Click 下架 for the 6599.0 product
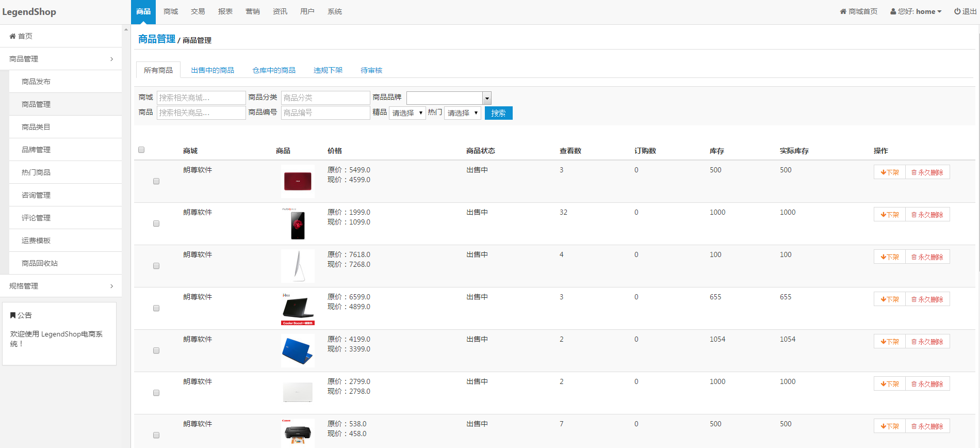Viewport: 980px width, 448px height. click(890, 299)
